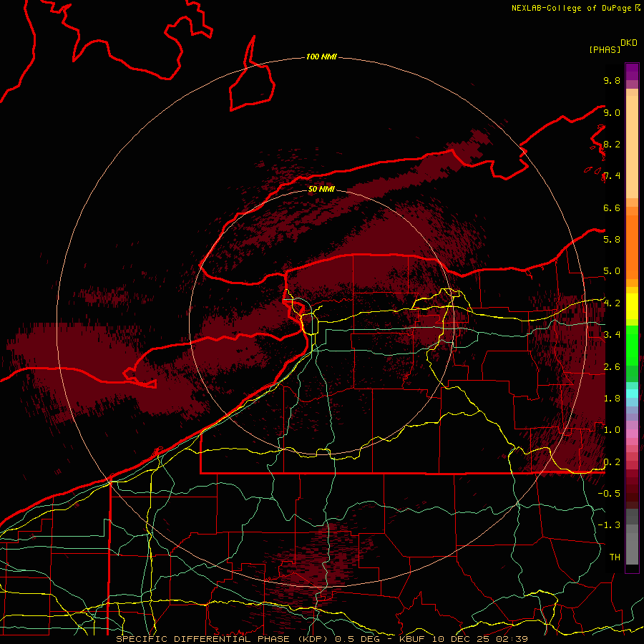This screenshot has width=644, height=644.
Task: Click the 10 DEC 25 02:39 timestamp
Action: 479,639
